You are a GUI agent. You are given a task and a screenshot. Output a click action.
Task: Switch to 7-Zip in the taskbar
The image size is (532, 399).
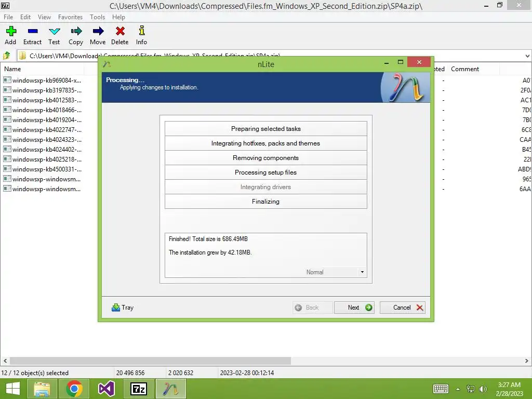click(138, 389)
